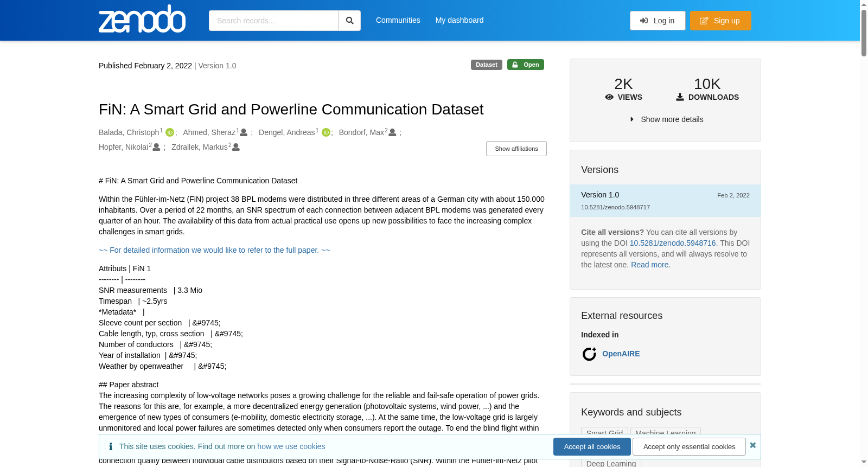Screen dimensions: 868x467
Task: Open DOI link 10.5281/zenodo.5948716
Action: 673,243
